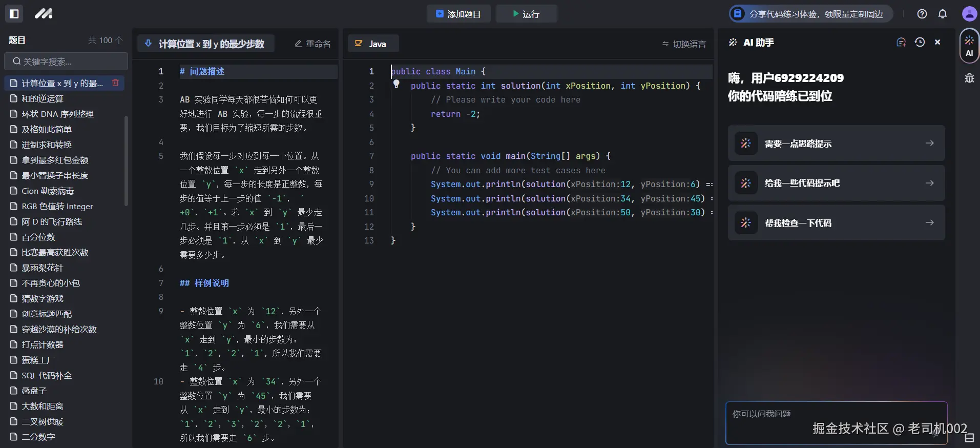980x448 pixels.
Task: Open the debug bug icon in right rail
Action: tap(969, 78)
